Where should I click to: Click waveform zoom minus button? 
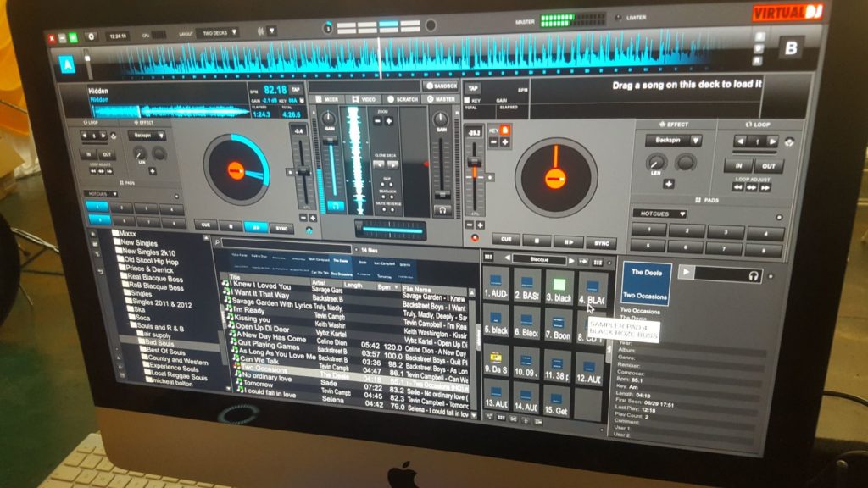coord(377,120)
